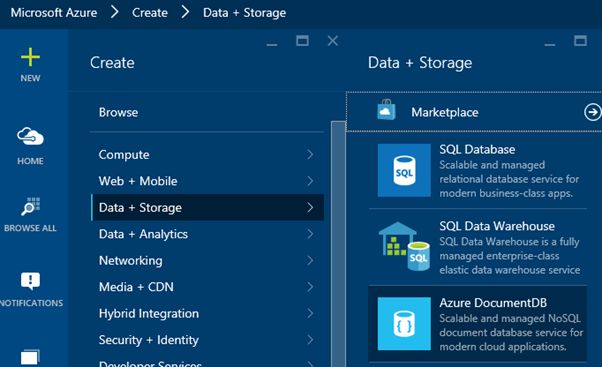Select Networking category text
The width and height of the screenshot is (602, 367).
click(131, 261)
